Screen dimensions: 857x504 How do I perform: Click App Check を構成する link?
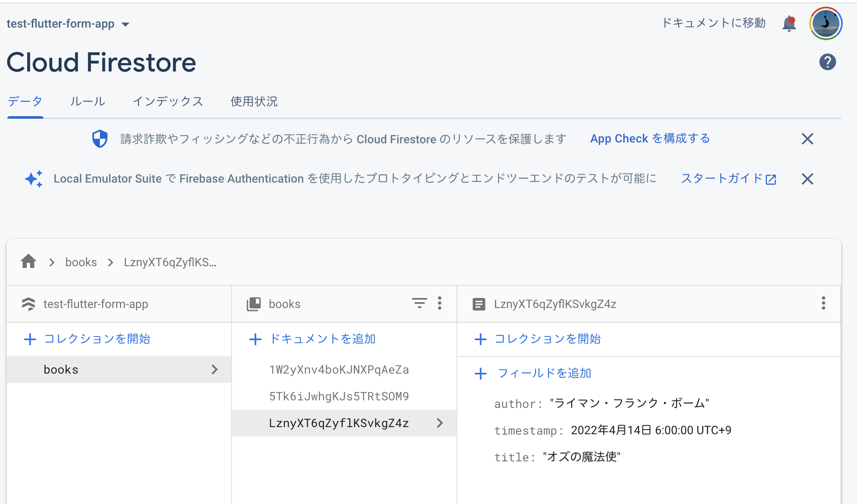pos(650,138)
